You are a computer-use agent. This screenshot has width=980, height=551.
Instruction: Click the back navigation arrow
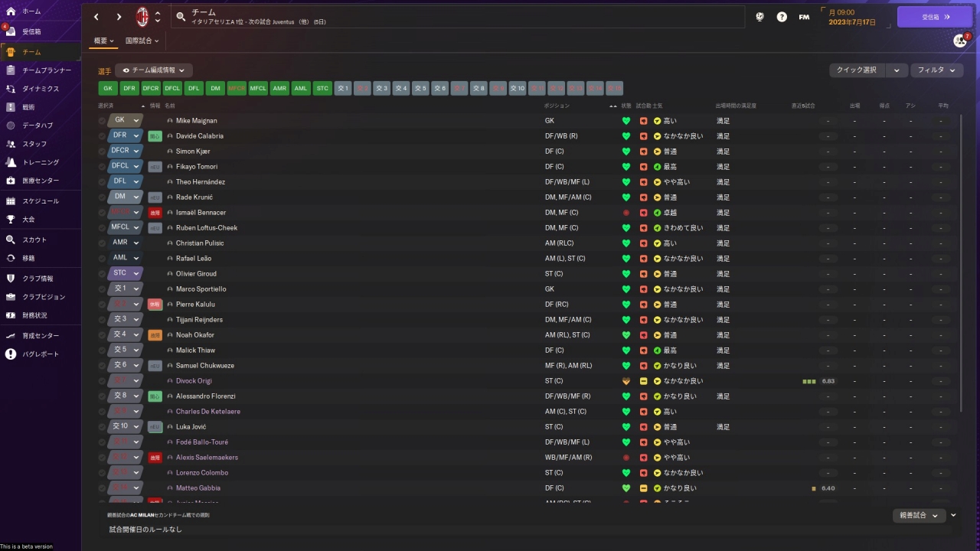pyautogui.click(x=96, y=16)
